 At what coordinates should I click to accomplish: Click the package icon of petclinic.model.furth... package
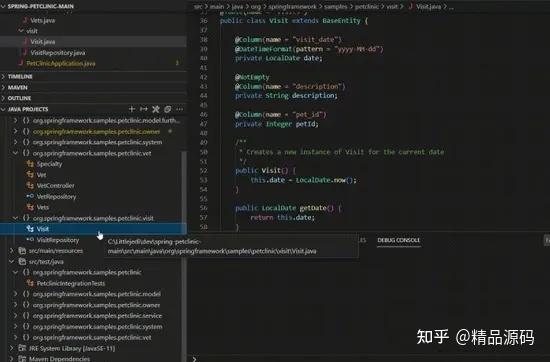[26, 120]
